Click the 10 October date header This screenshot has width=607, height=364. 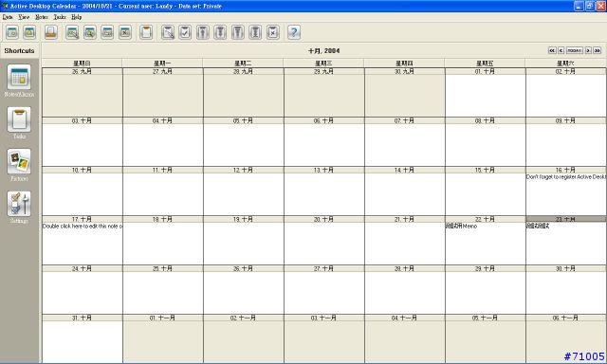(83, 170)
